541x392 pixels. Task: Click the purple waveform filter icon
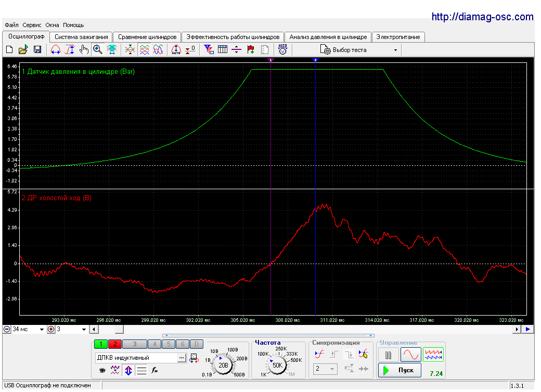115,371
